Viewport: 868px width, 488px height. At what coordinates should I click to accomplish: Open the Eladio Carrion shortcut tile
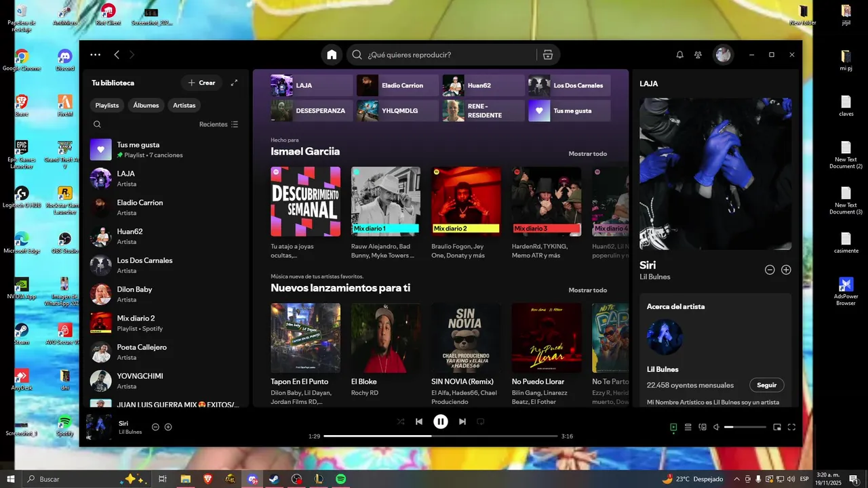(x=398, y=85)
